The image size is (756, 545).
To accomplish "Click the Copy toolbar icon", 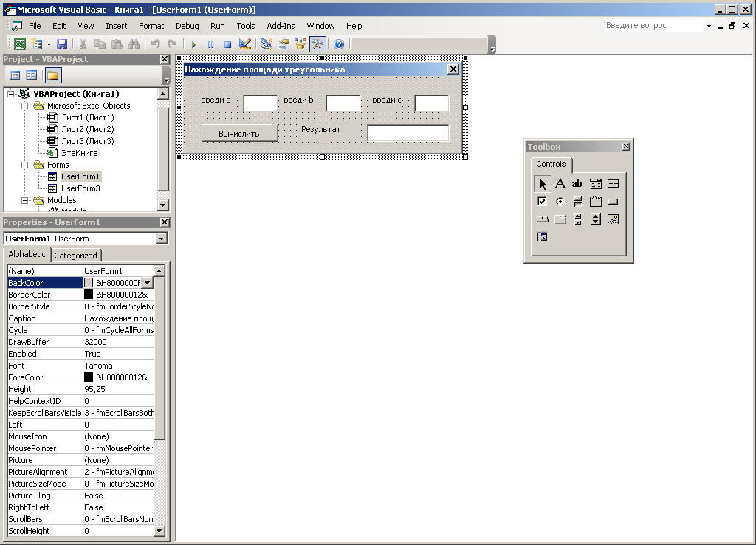I will [x=100, y=44].
